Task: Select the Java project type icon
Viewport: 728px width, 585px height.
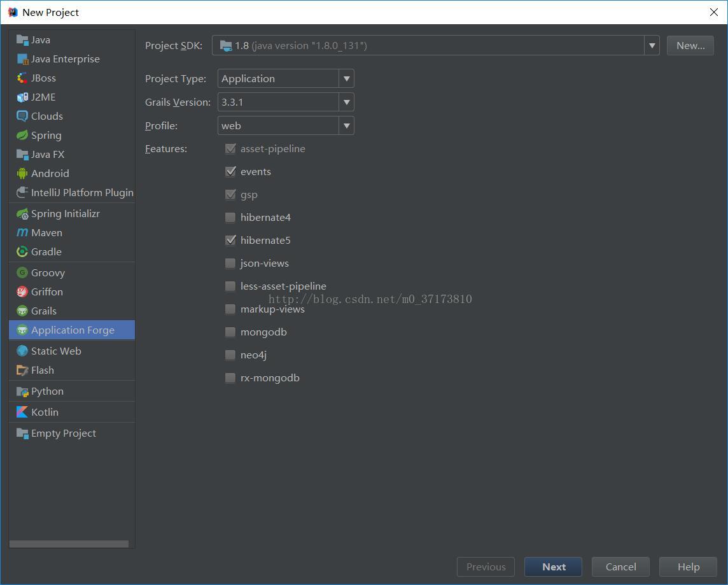Action: (22, 40)
